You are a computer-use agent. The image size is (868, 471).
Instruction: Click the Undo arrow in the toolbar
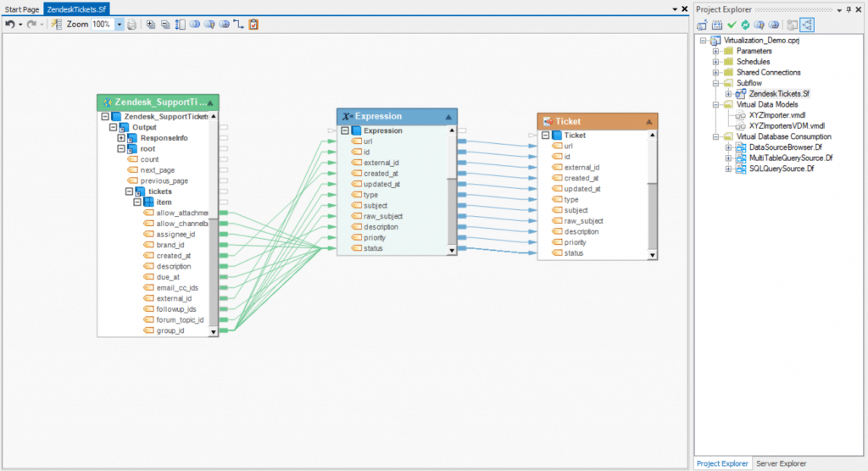9,25
